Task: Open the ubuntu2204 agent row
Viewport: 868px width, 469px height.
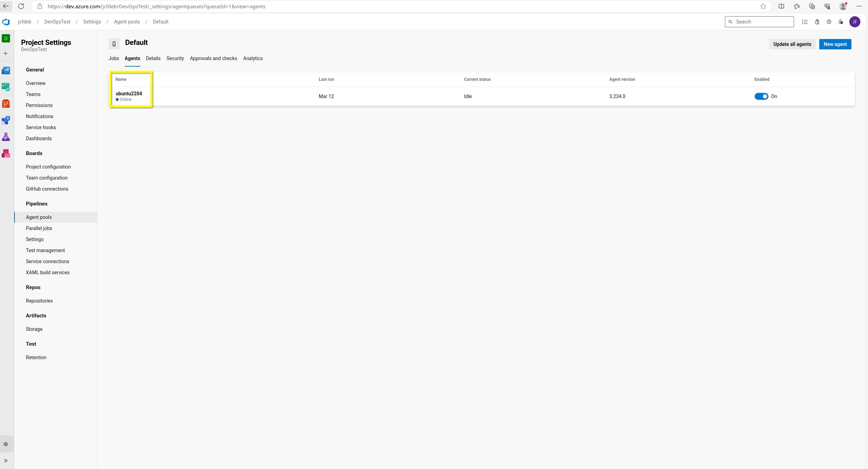Action: [x=482, y=96]
